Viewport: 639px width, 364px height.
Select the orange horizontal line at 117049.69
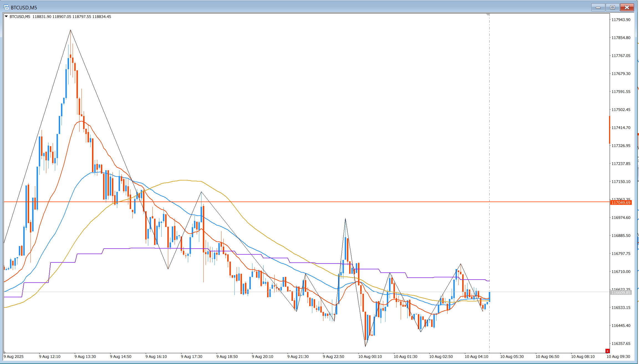pyautogui.click(x=305, y=202)
